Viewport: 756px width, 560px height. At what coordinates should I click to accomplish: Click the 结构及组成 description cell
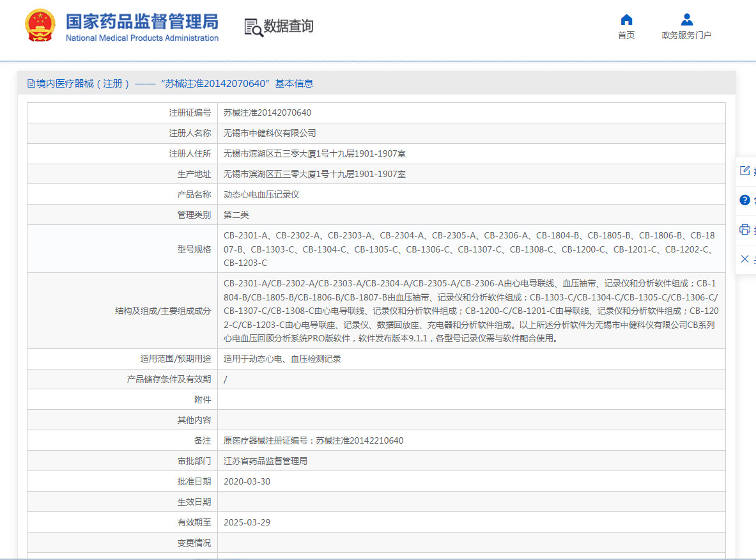471,311
